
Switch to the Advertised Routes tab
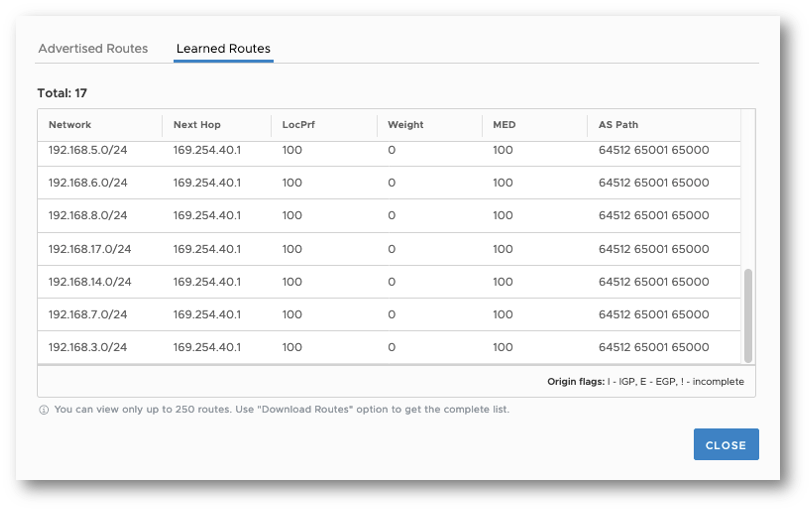(93, 49)
